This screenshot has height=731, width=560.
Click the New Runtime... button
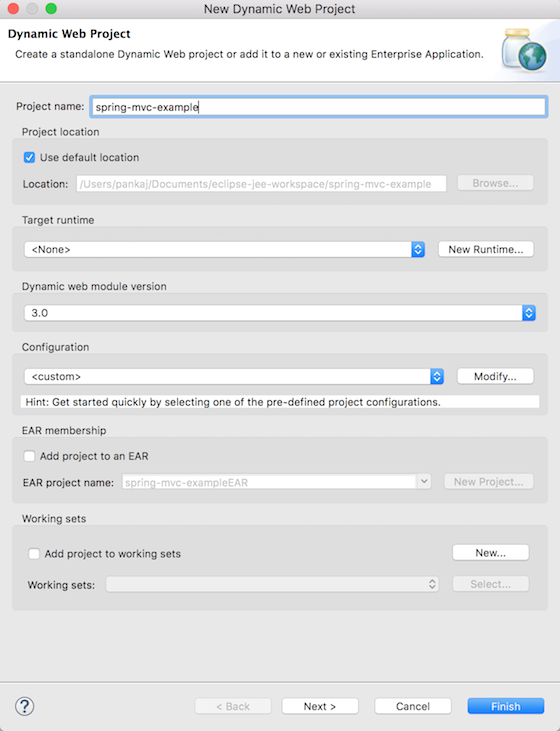(x=486, y=249)
